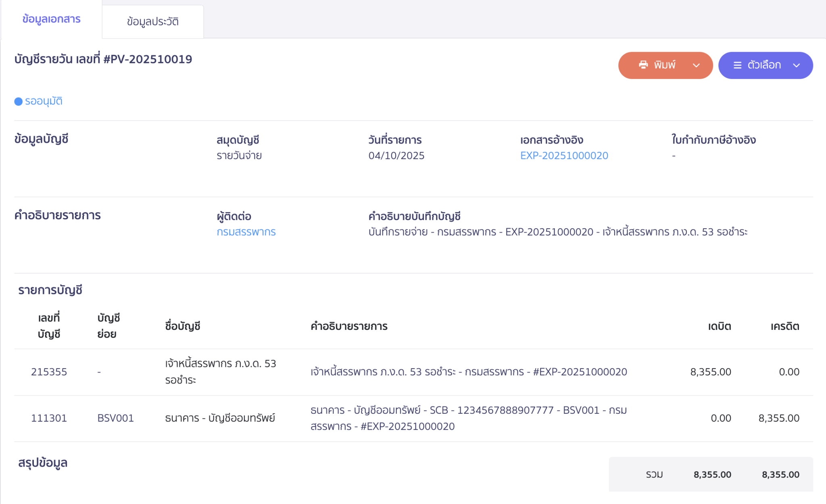The image size is (826, 504).
Task: Select the debit amount 8,355.00 on first row
Action: coord(711,372)
